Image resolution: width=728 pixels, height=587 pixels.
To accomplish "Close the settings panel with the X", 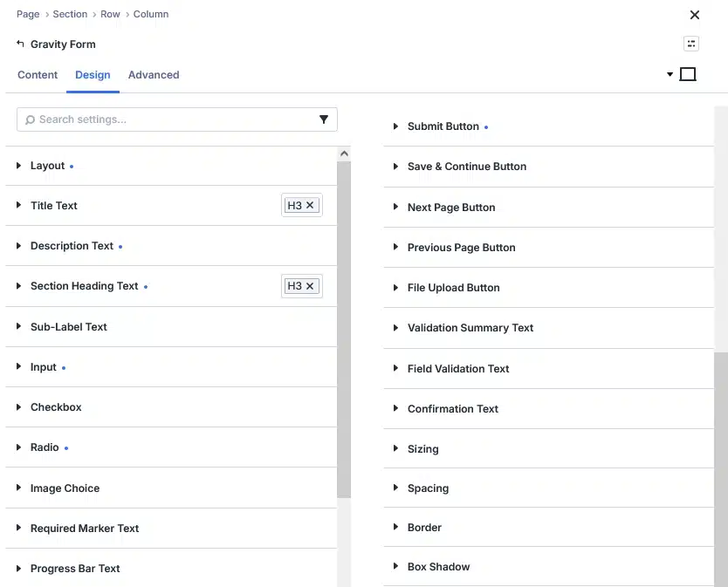I will click(695, 15).
